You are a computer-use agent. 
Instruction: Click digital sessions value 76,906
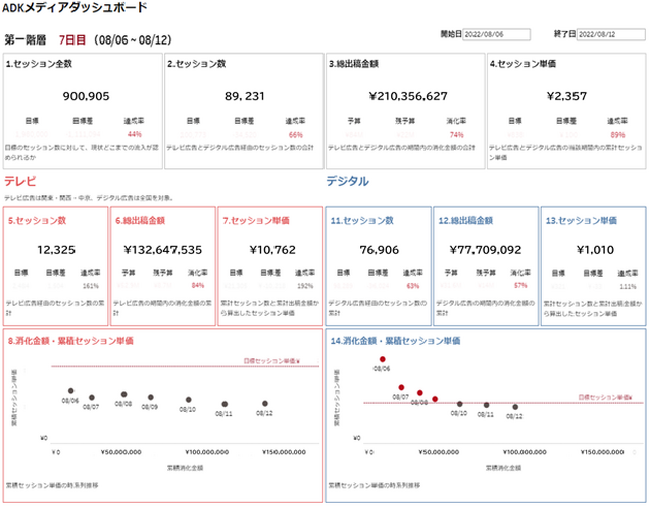coord(379,250)
